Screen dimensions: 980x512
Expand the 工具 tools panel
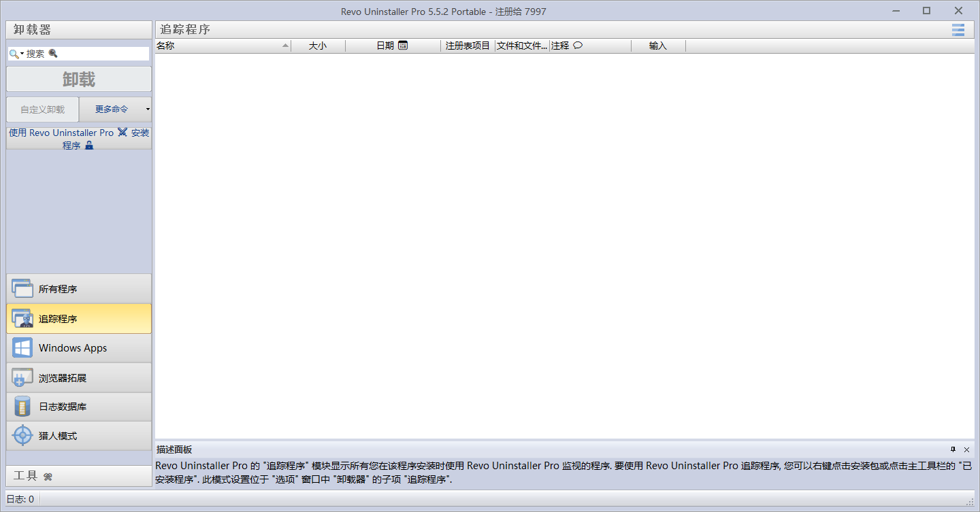(x=79, y=476)
